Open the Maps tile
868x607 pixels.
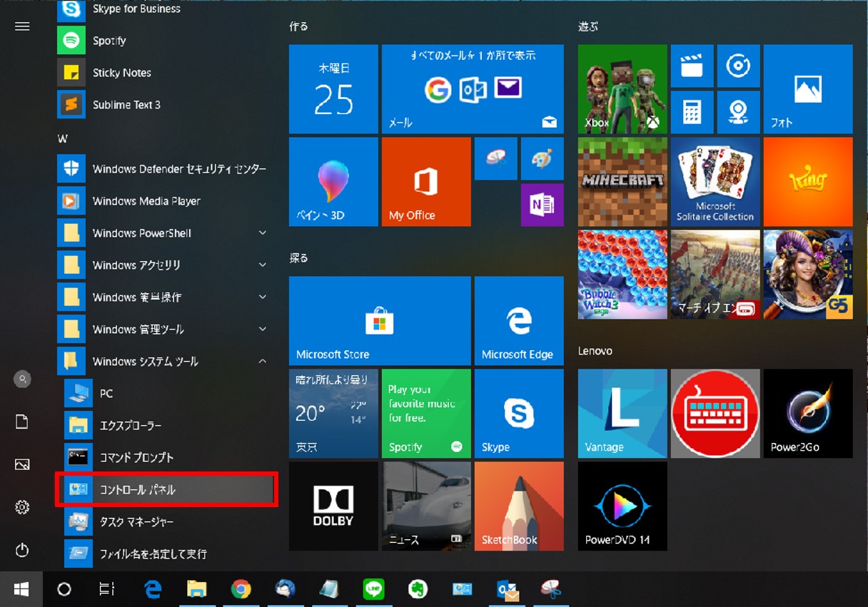pos(739,112)
